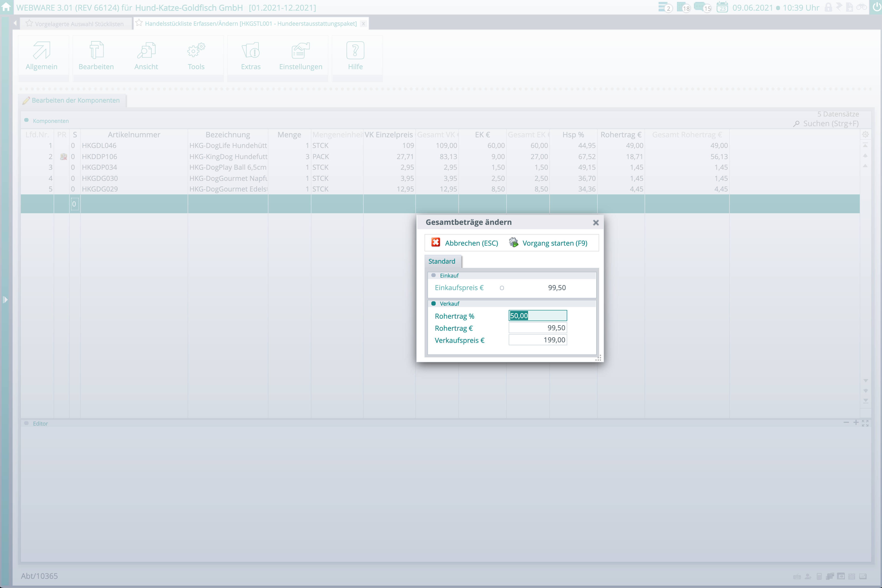Open table settings gear icon
The width and height of the screenshot is (882, 588).
pos(866,134)
